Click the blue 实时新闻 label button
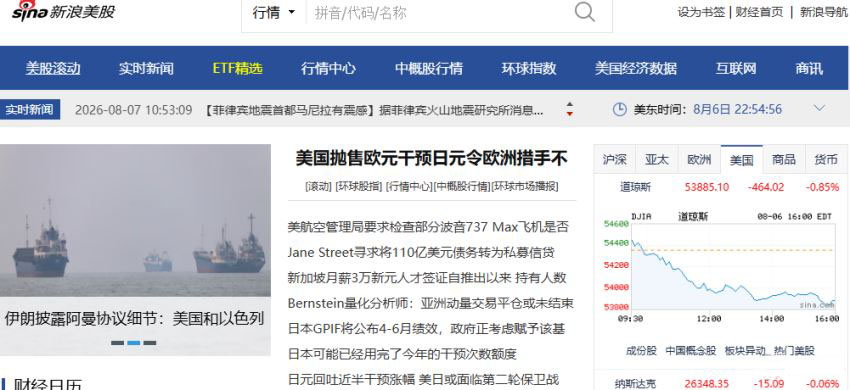Viewport: 850px width, 390px height. coord(30,110)
